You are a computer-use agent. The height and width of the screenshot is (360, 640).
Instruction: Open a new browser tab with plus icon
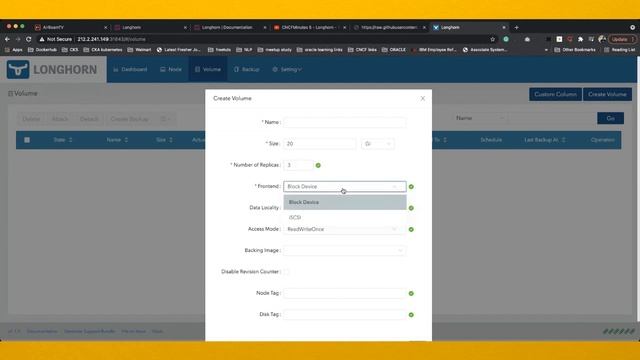516,27
